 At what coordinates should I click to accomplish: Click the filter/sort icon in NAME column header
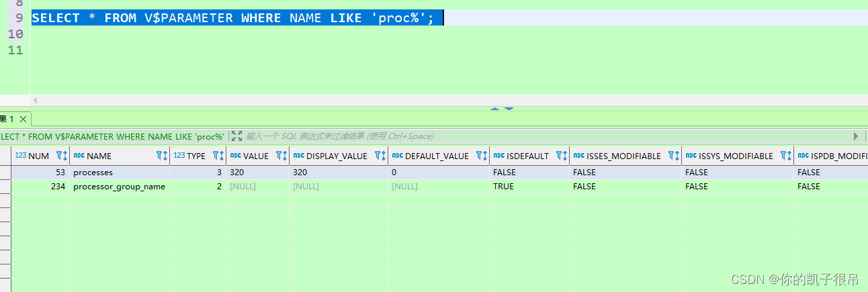click(162, 156)
